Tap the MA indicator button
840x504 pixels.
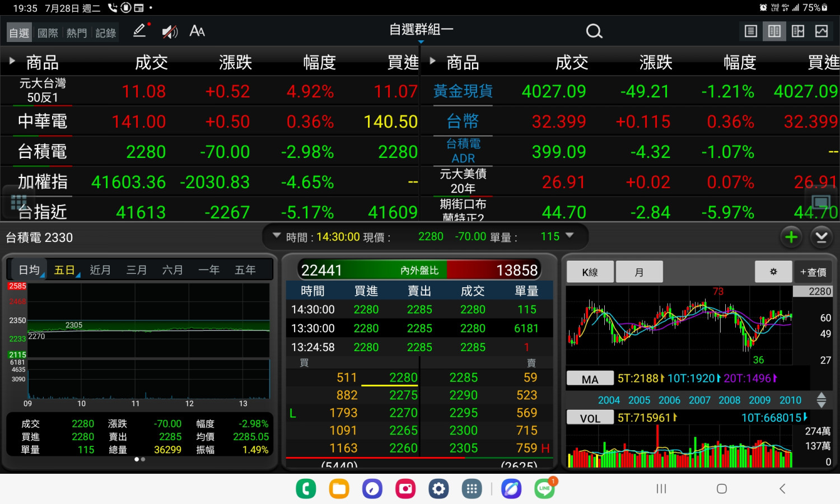(590, 379)
